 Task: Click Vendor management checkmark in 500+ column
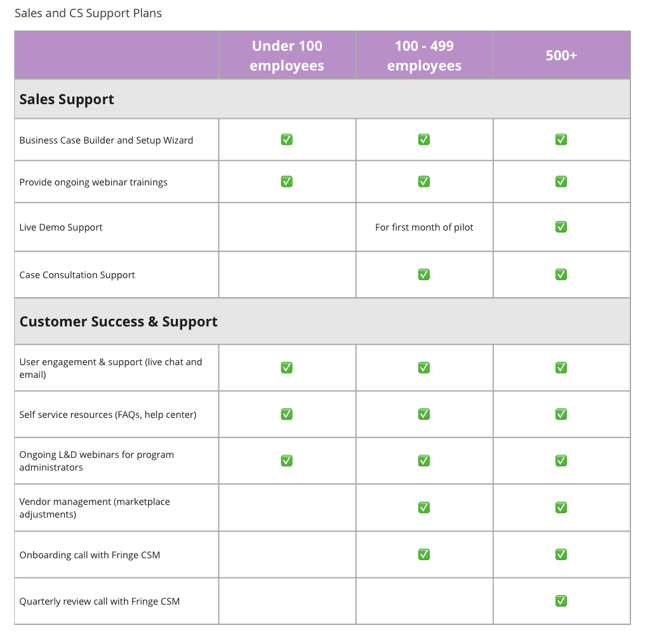click(x=561, y=507)
